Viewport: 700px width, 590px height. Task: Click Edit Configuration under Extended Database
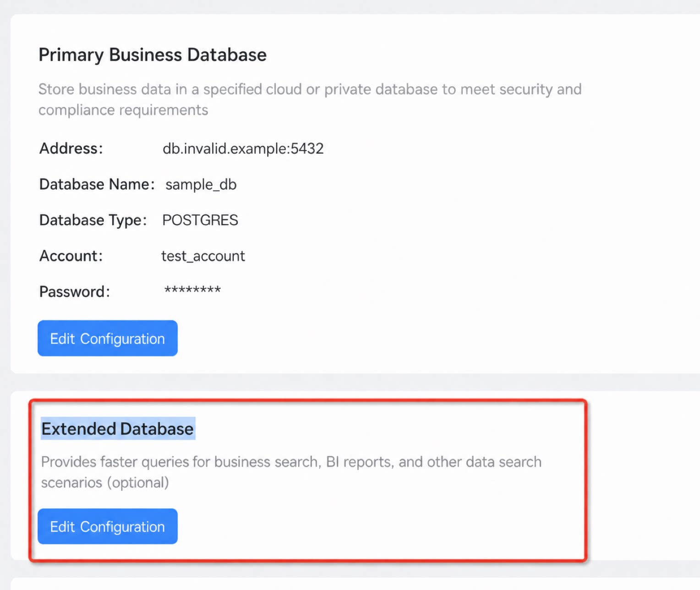pyautogui.click(x=107, y=526)
